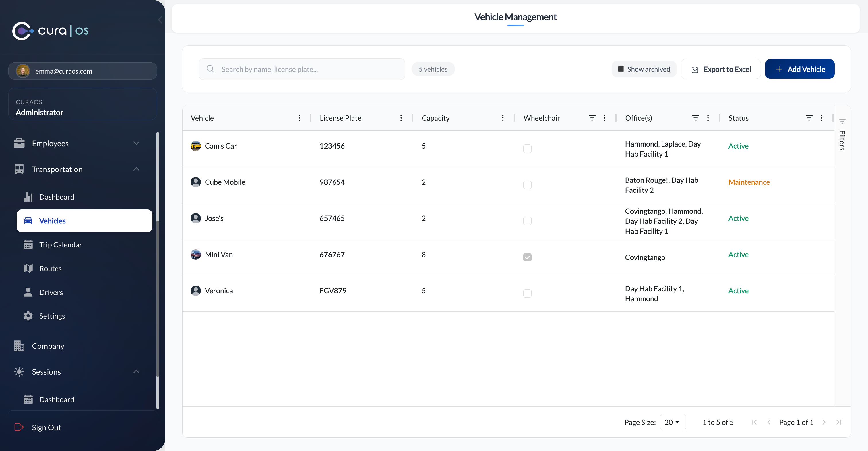Toggle wheelchair checkbox for Cube Mobile
The image size is (868, 451).
(x=527, y=185)
